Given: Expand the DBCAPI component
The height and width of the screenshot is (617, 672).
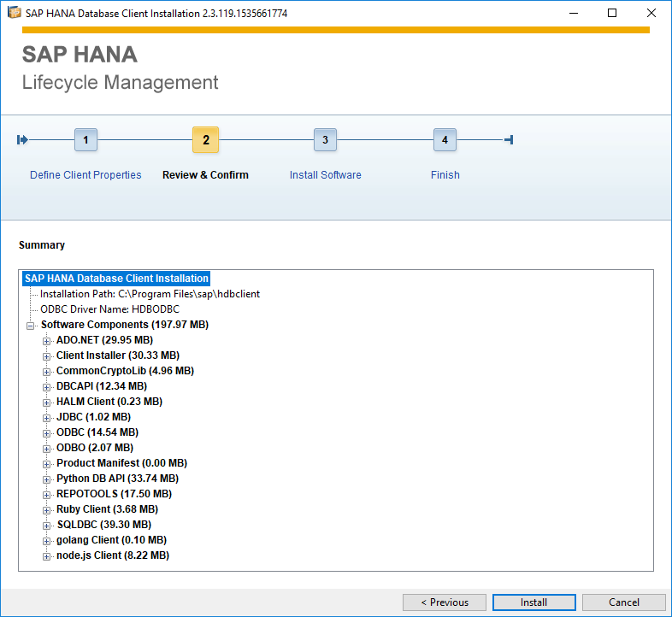Looking at the screenshot, I should [x=46, y=388].
